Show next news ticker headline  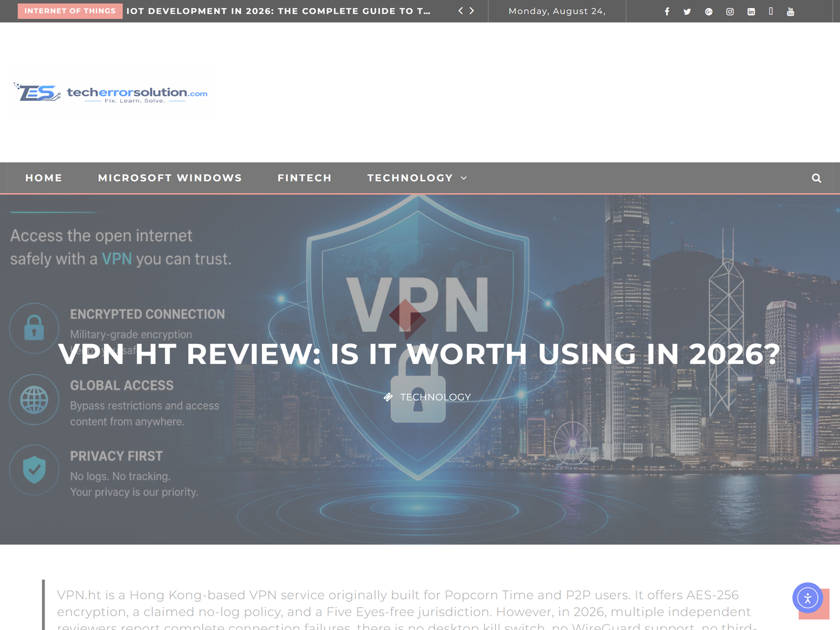pyautogui.click(x=471, y=10)
